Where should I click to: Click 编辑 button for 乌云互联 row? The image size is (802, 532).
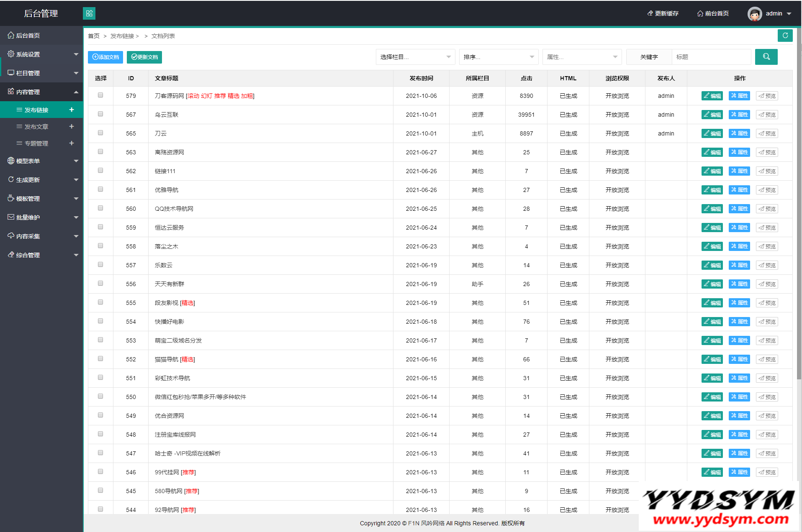[x=712, y=115]
